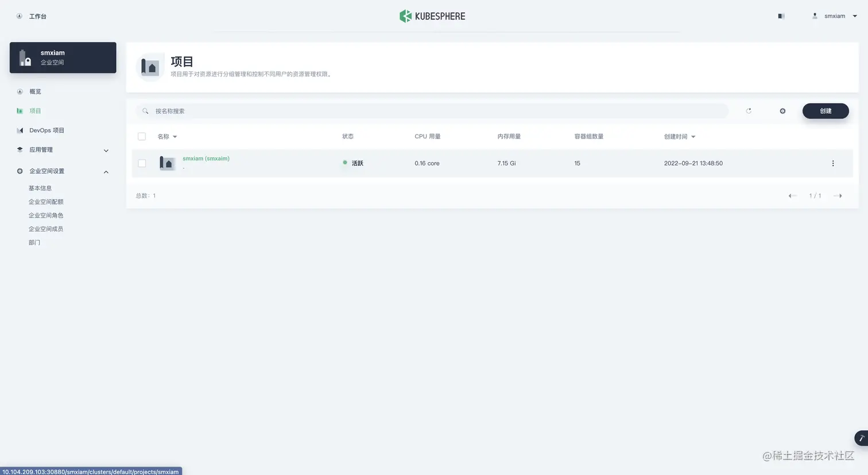Image resolution: width=868 pixels, height=475 pixels.
Task: Click the DevOps 项目 icon in sidebar
Action: coord(20,130)
